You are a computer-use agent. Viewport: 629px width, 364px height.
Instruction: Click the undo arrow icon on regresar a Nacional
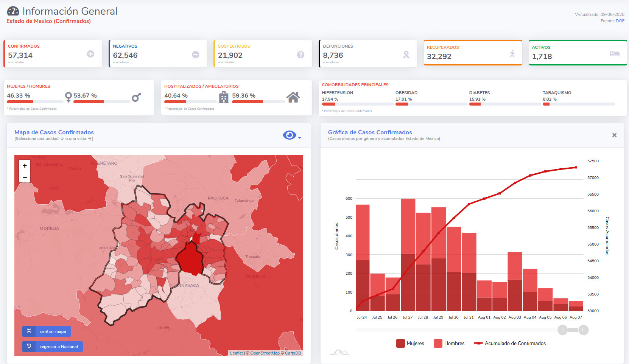click(29, 346)
